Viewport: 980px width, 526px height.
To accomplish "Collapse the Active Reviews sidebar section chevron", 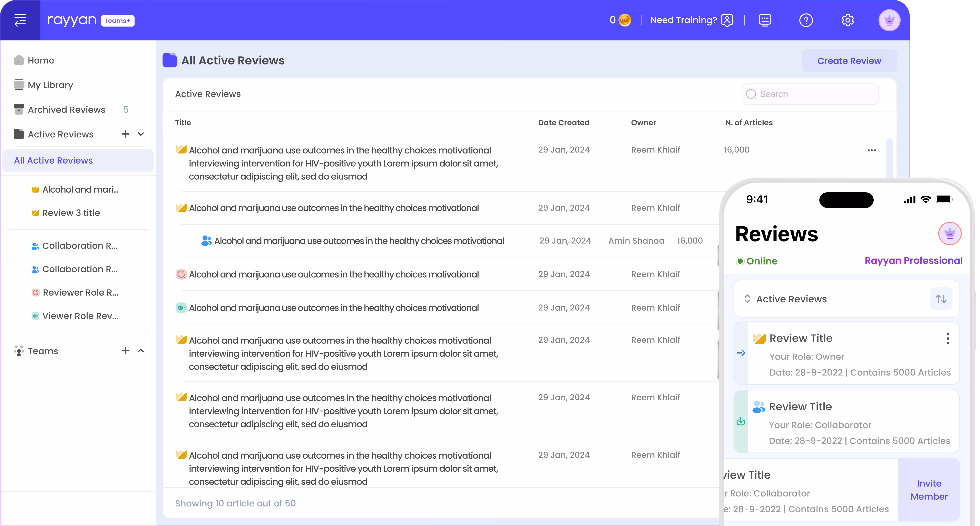I will click(x=141, y=134).
